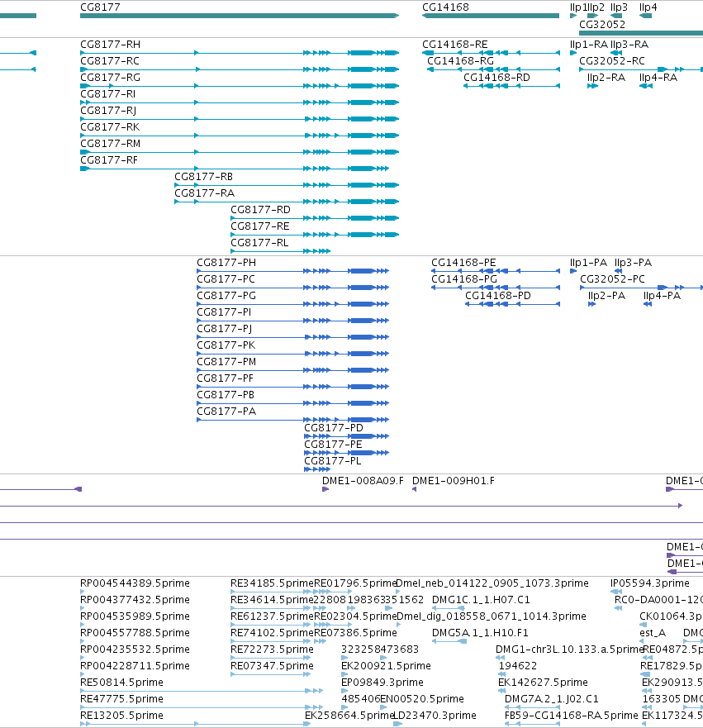Viewport: 703px width, 728px height.
Task: Click transcript CG32052-RC
Action: (612, 61)
